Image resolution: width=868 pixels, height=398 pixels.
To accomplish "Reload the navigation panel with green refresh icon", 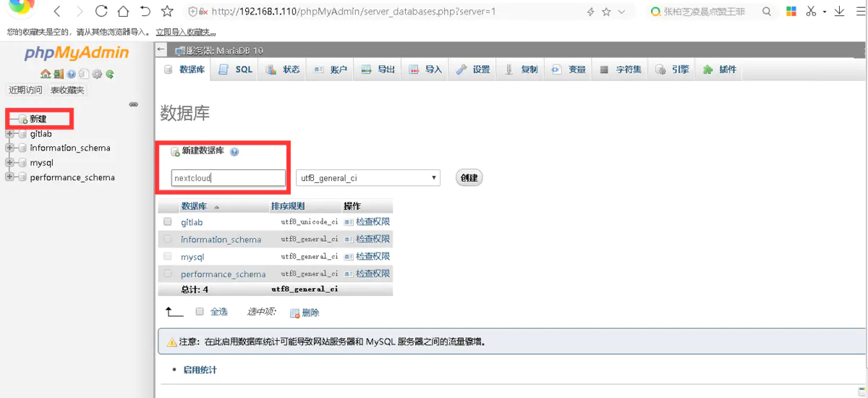I will coord(109,74).
